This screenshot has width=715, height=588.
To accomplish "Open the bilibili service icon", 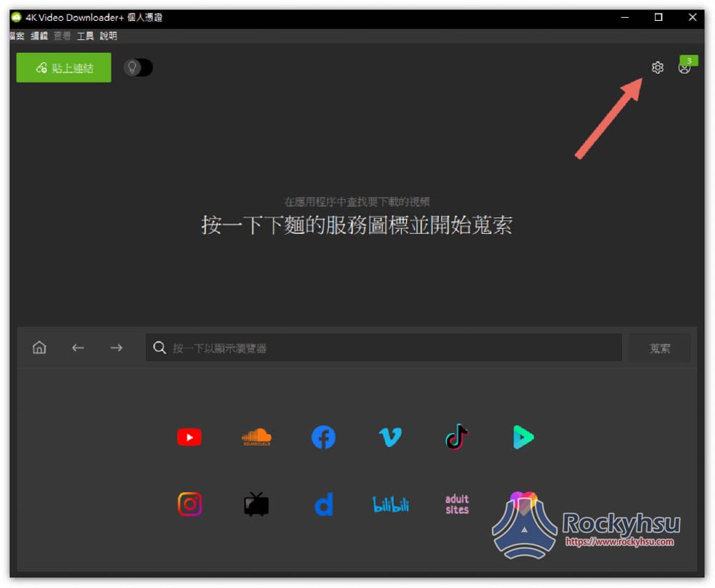I will (x=391, y=504).
